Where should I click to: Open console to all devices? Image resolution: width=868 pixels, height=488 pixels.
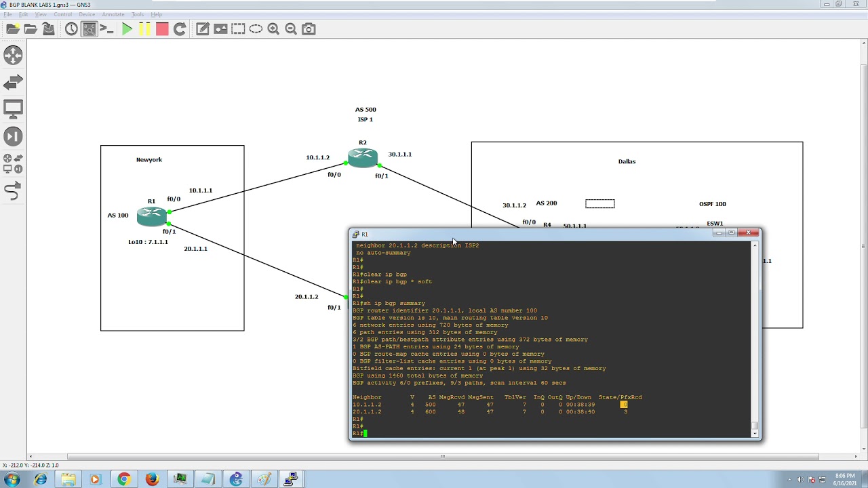[106, 28]
